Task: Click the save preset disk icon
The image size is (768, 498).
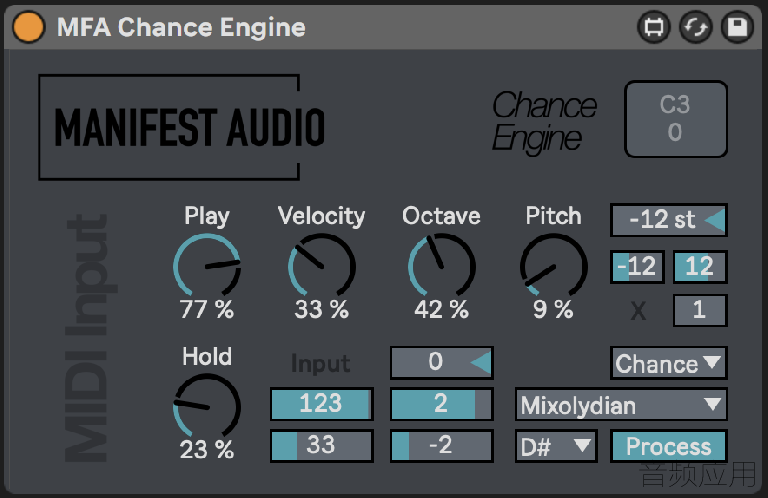Action: (x=737, y=27)
